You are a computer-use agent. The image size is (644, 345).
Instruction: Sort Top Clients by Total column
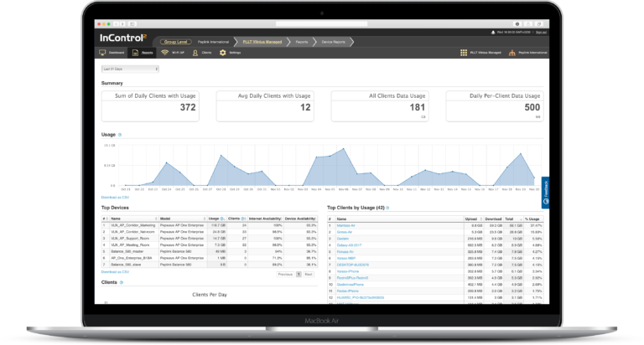pyautogui.click(x=513, y=219)
